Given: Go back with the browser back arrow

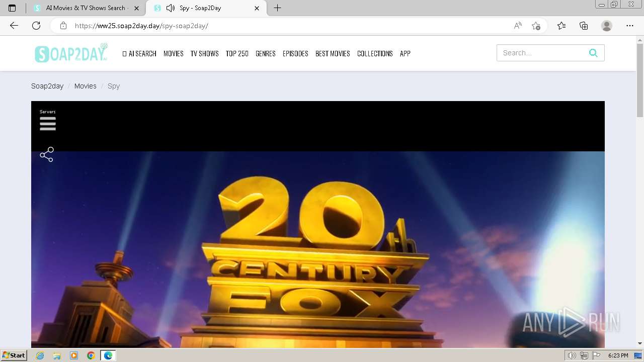Looking at the screenshot, I should coord(14,26).
